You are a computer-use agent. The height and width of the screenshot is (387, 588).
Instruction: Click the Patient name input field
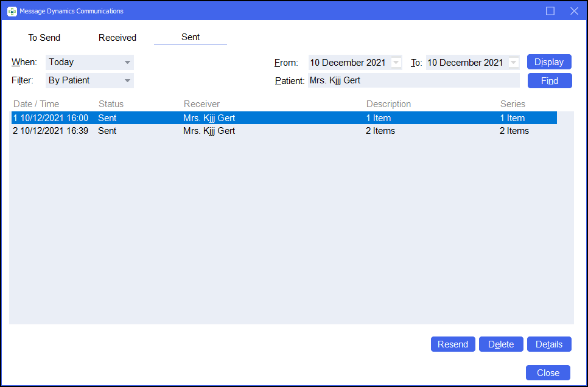click(x=413, y=80)
